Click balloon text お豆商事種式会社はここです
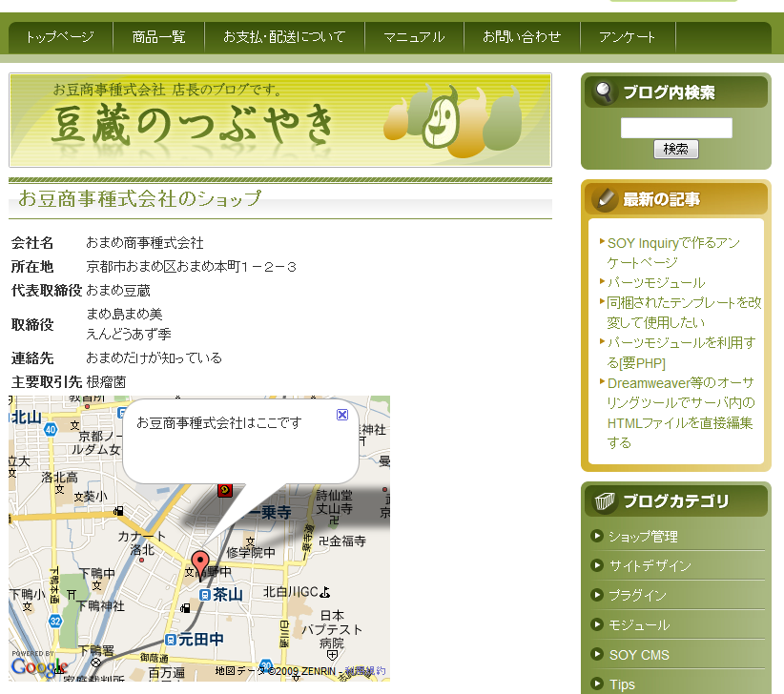Viewport: 784px width, 694px height. (219, 423)
